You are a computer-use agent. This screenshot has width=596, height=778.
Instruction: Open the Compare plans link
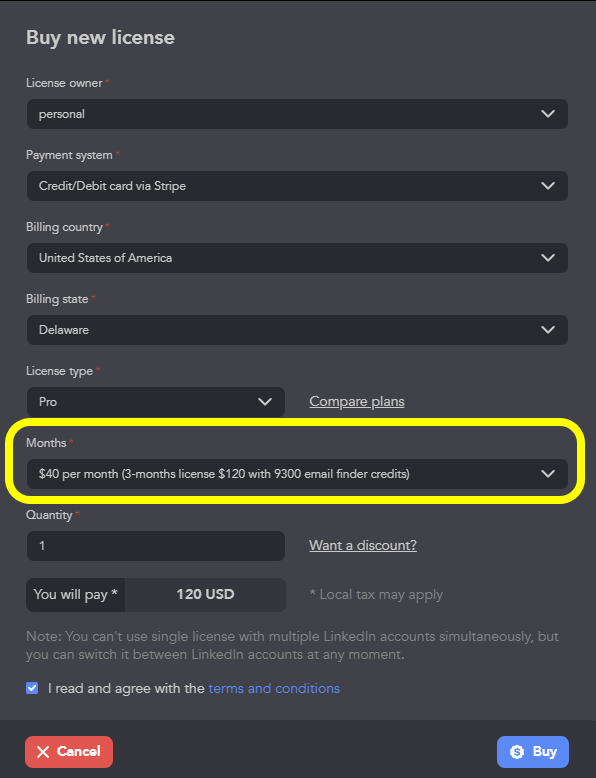(357, 401)
